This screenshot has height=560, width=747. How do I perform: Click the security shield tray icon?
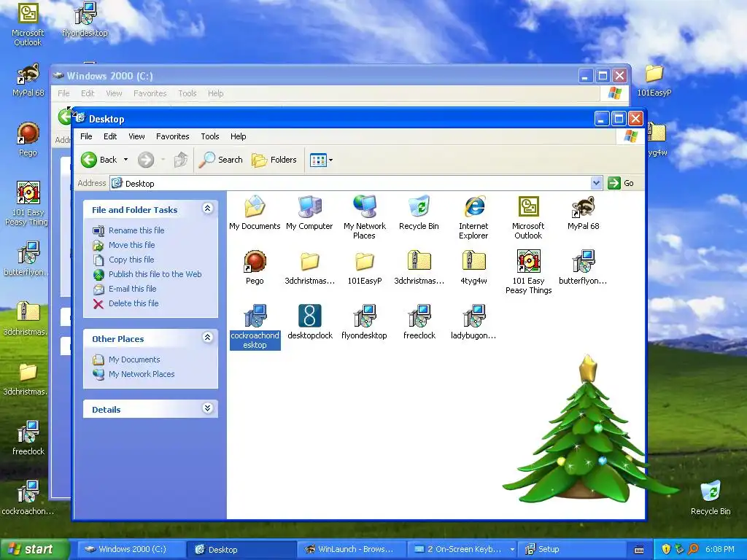point(666,549)
